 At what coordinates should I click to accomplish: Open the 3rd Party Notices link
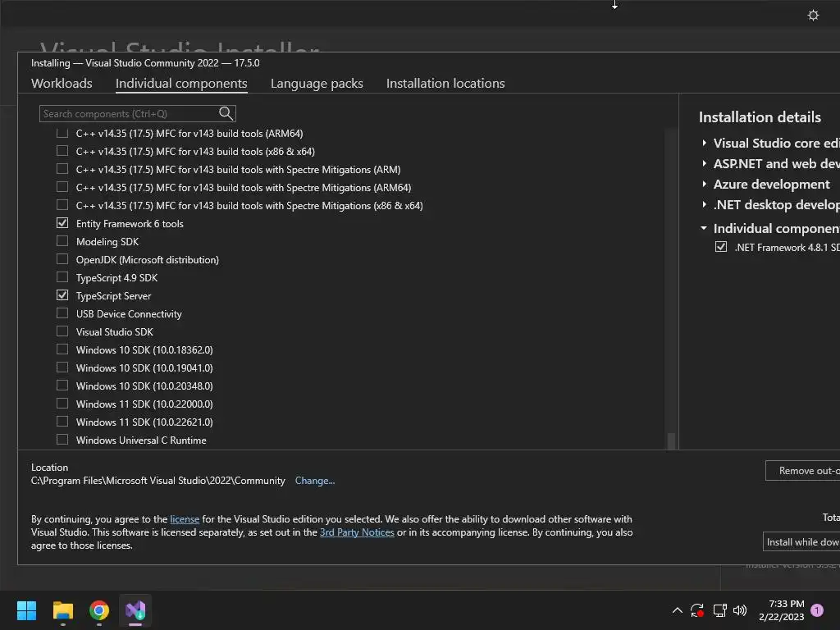[x=357, y=532]
